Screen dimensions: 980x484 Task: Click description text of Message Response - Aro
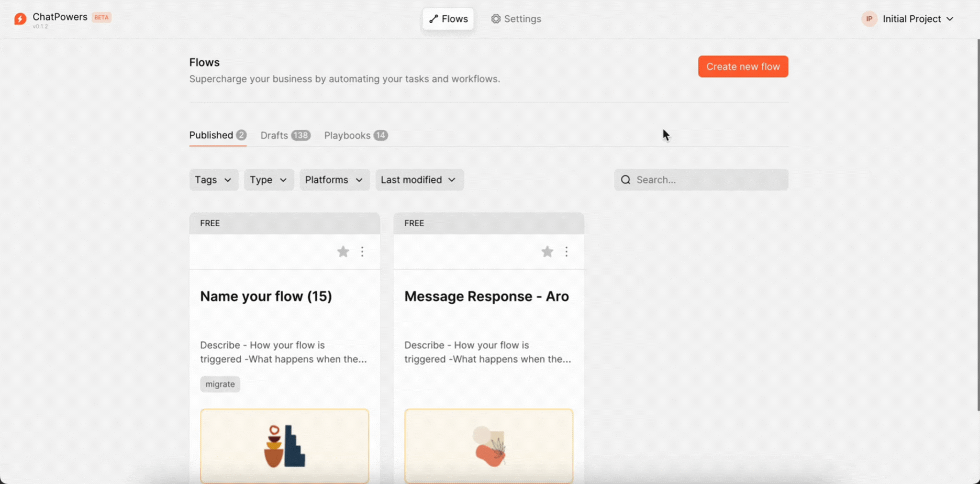tap(487, 352)
